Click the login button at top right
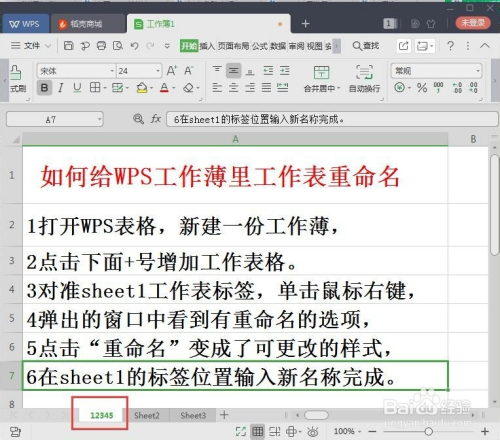 473,23
